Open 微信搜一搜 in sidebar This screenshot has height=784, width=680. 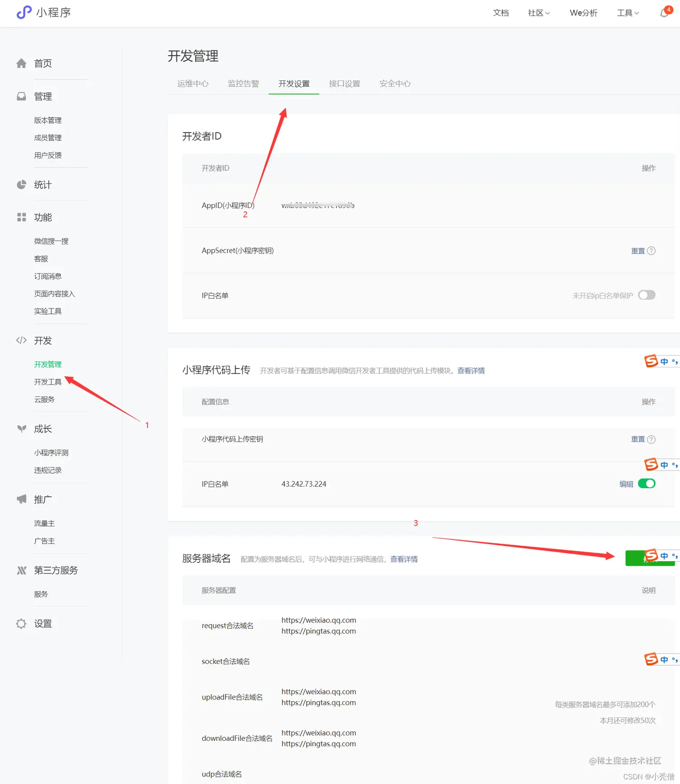point(51,241)
